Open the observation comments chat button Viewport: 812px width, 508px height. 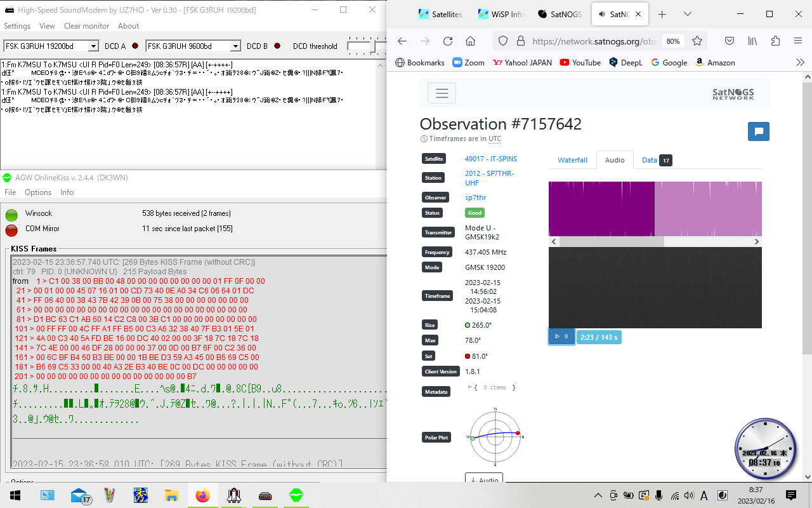pyautogui.click(x=759, y=131)
